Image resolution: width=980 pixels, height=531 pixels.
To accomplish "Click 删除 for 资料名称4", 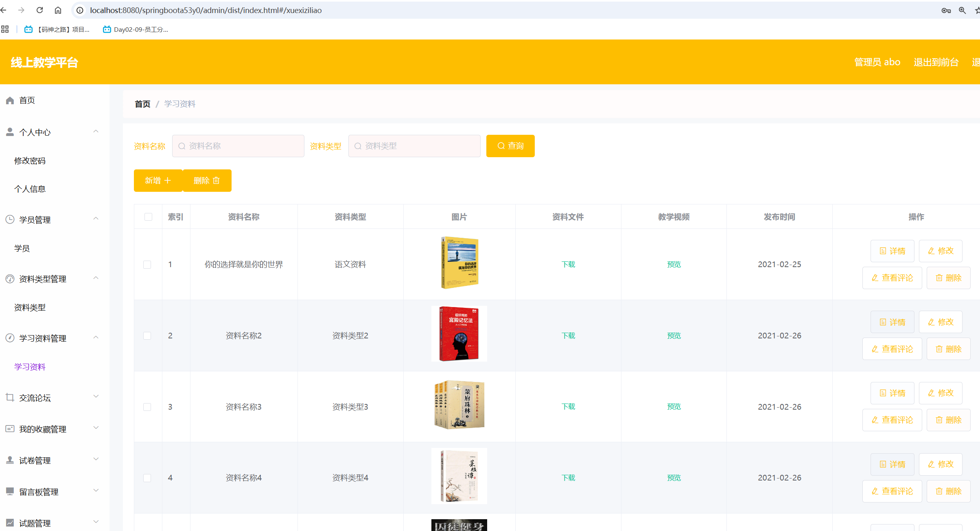I will pos(948,491).
